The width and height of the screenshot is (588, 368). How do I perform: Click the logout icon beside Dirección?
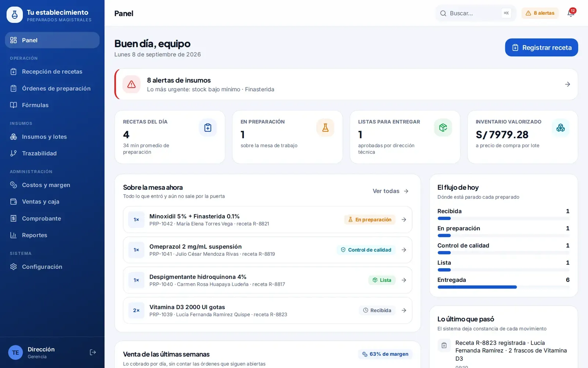pyautogui.click(x=93, y=353)
